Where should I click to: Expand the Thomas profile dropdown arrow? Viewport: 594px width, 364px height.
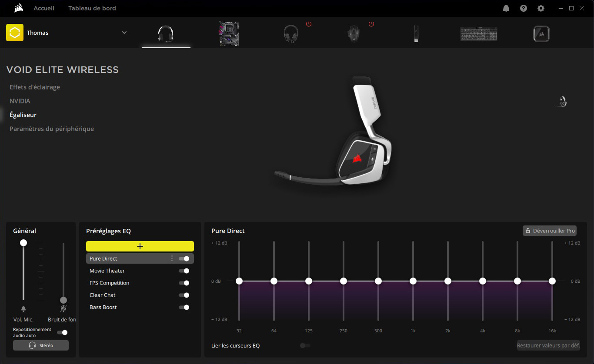pos(124,33)
